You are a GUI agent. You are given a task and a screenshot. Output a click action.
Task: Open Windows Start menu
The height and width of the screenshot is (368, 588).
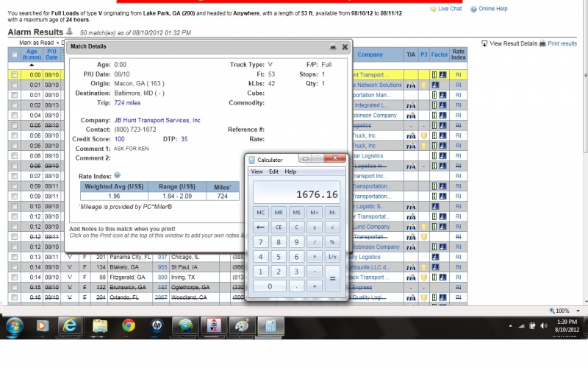pos(14,325)
